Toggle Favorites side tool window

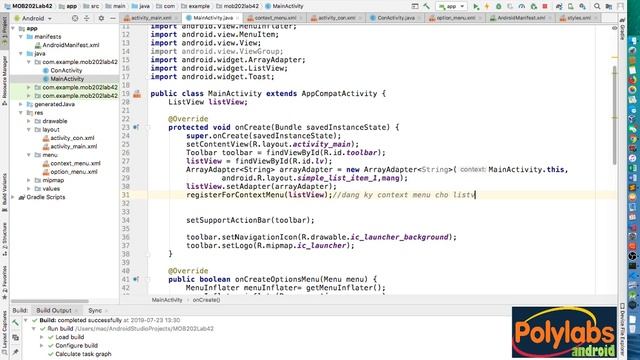coord(4,283)
